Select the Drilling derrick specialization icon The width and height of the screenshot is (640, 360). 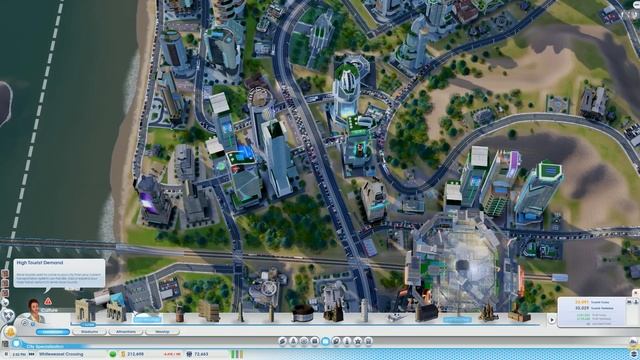(x=293, y=341)
